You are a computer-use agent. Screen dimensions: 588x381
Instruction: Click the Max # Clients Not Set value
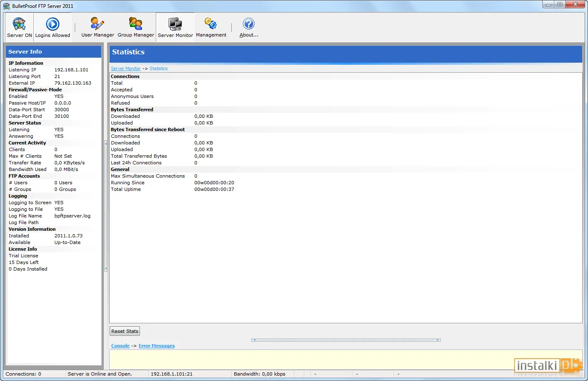click(63, 156)
